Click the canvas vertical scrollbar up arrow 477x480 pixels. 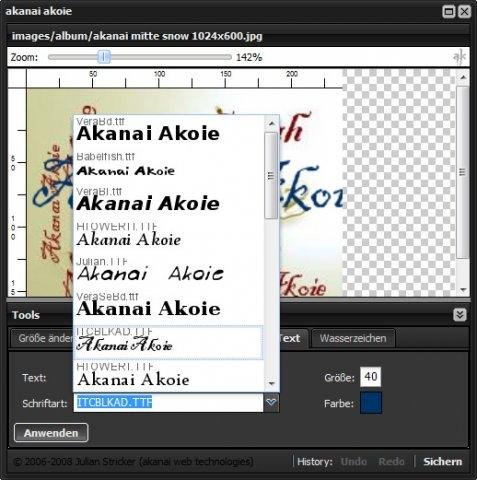coord(463,77)
